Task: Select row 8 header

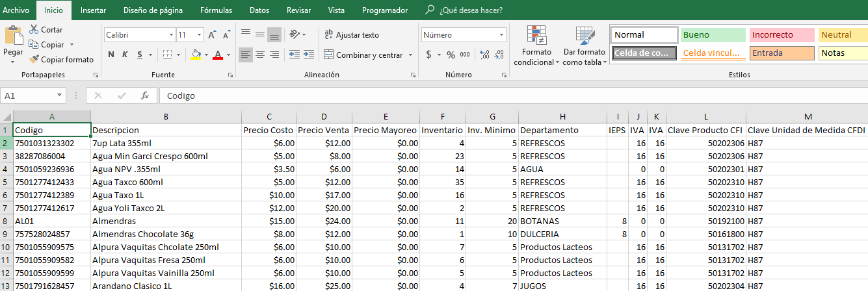Action: point(6,221)
